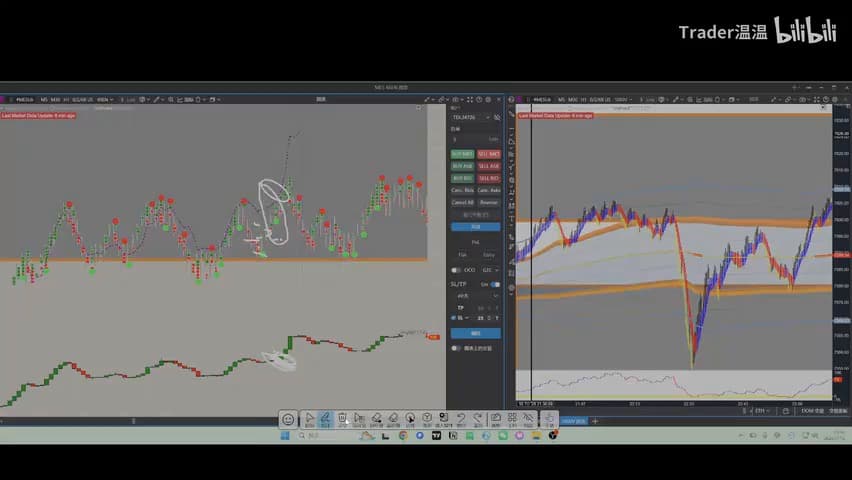Screen dimensions: 852x480
Task: Click the Reverse position button
Action: 488,202
